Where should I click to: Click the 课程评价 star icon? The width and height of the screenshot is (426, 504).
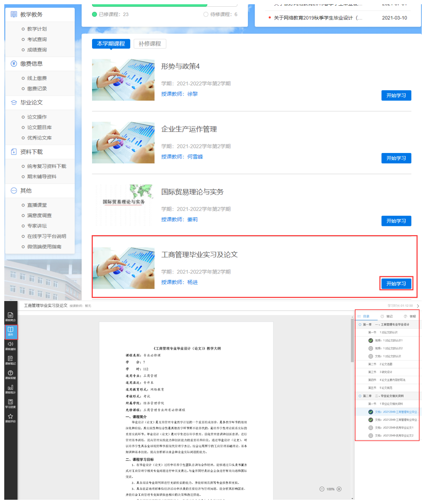[10, 418]
